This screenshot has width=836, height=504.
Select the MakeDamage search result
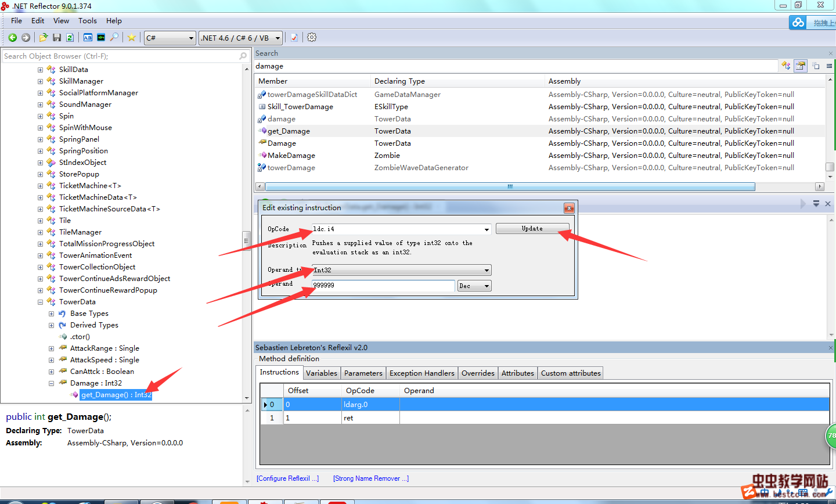coord(291,156)
